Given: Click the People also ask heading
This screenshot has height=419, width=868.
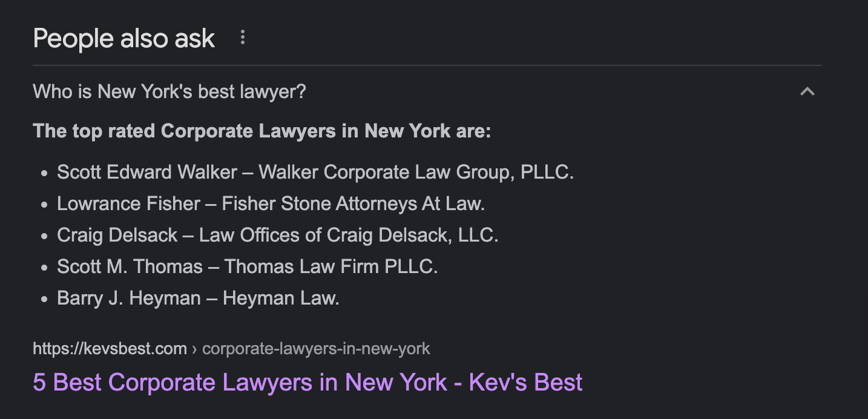Looking at the screenshot, I should (x=124, y=38).
